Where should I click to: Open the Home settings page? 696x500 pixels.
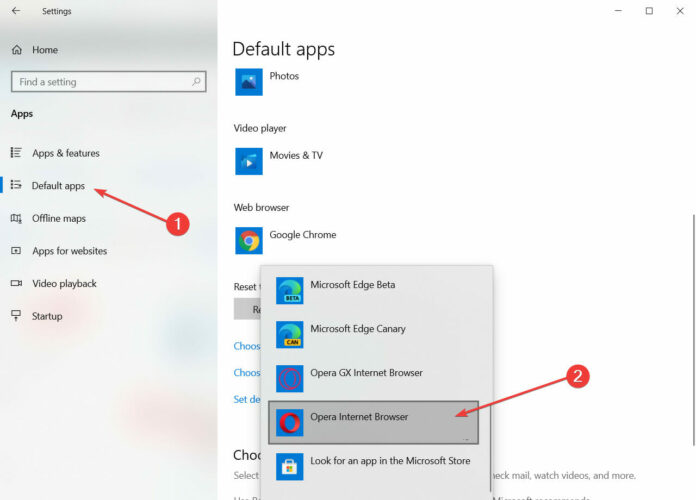tap(44, 50)
